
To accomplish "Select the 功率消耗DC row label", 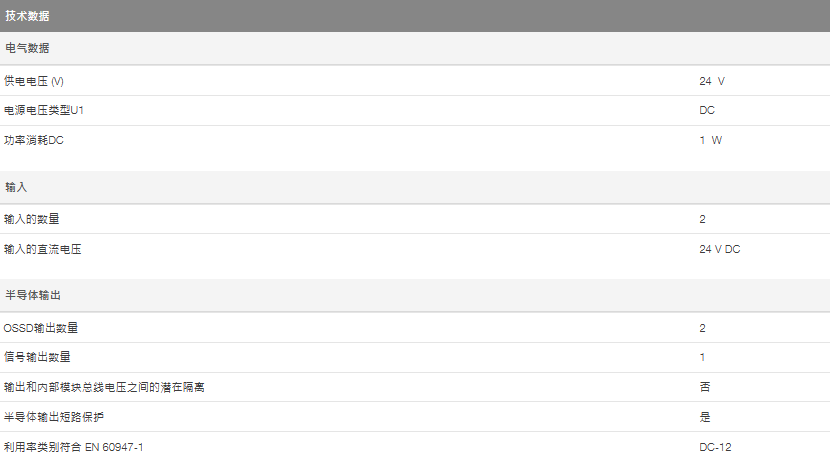I will point(34,140).
